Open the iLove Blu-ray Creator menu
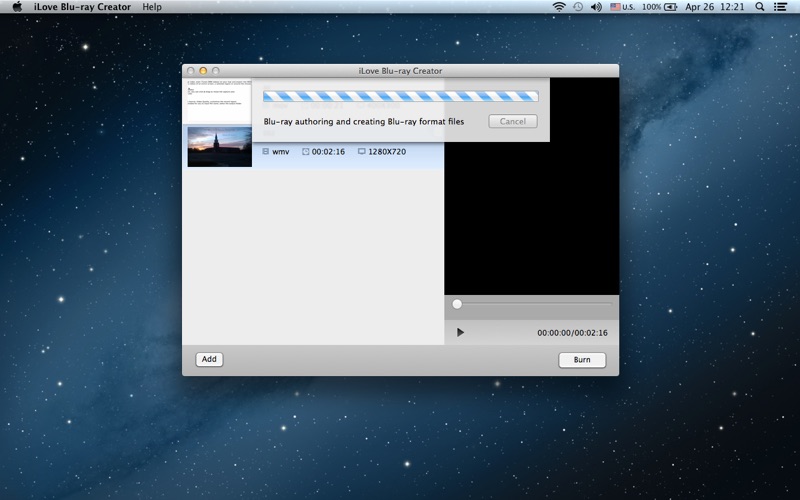Viewport: 800px width, 500px height. click(x=83, y=7)
